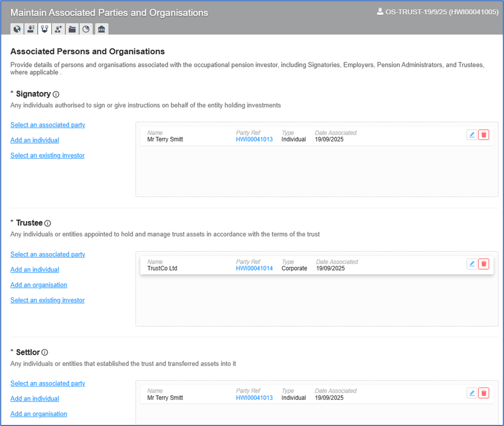Open the person details tab icon
Screen dimensions: 504x426
click(x=31, y=29)
